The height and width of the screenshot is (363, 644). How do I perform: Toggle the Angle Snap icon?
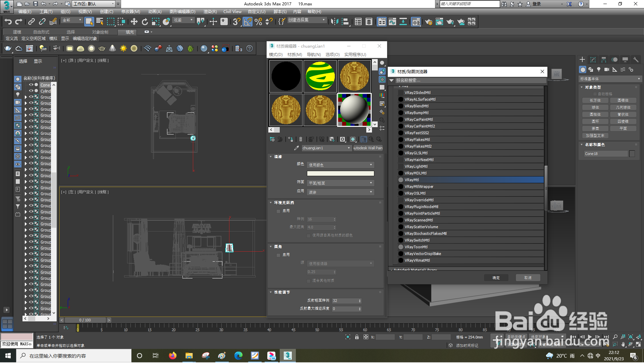pyautogui.click(x=248, y=22)
